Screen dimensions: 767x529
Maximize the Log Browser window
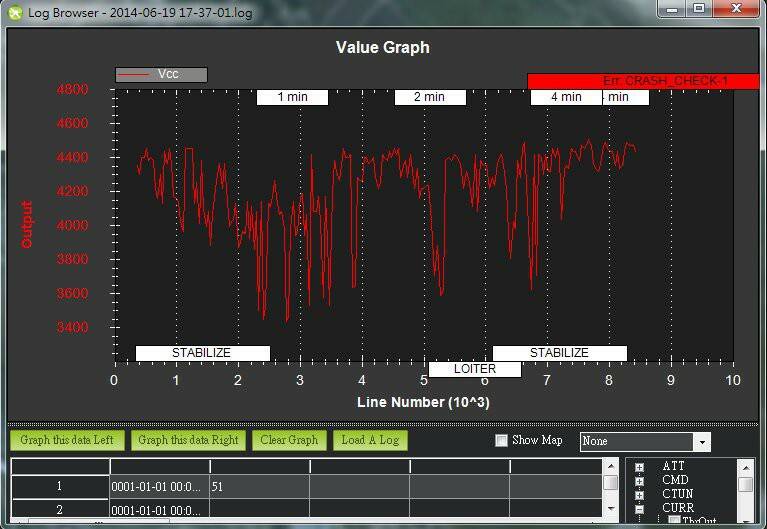tap(699, 9)
